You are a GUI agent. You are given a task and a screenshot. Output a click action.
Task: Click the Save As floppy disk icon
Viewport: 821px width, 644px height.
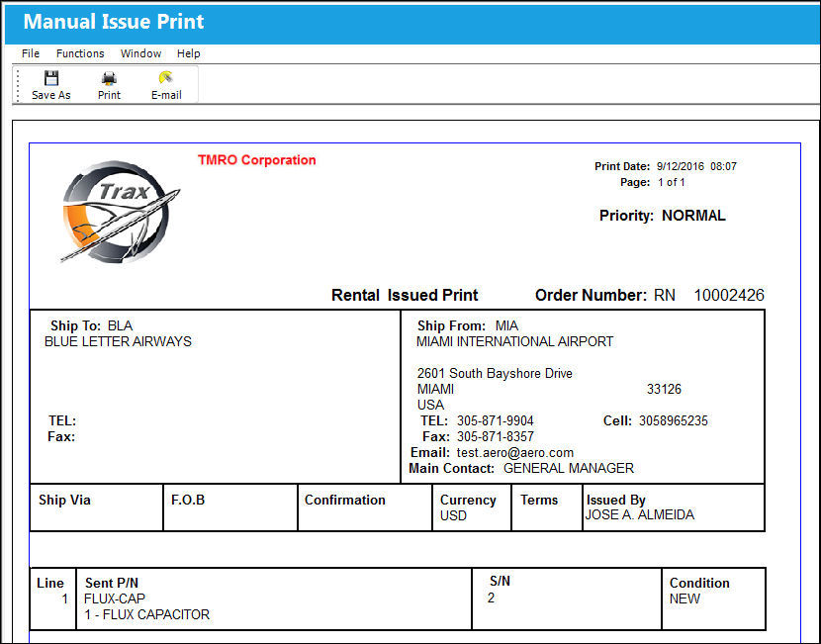click(x=51, y=78)
